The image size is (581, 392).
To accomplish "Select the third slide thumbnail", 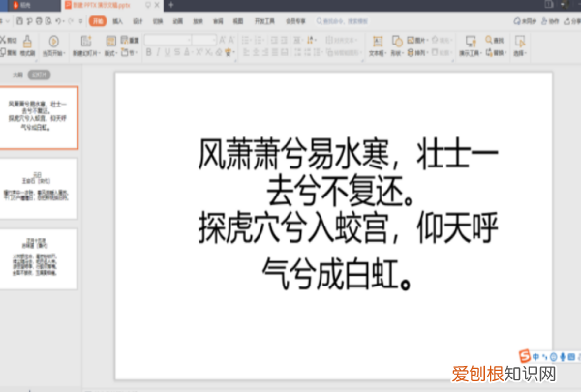I will [39, 259].
